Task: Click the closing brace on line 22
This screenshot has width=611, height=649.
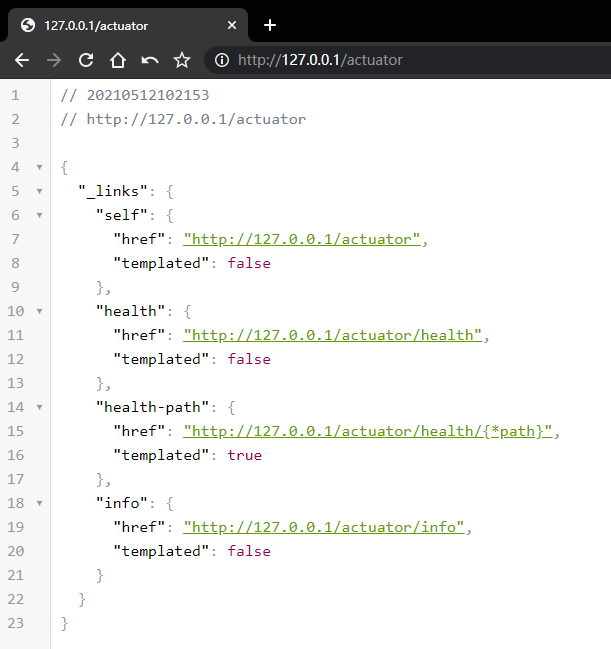Action: (82, 599)
